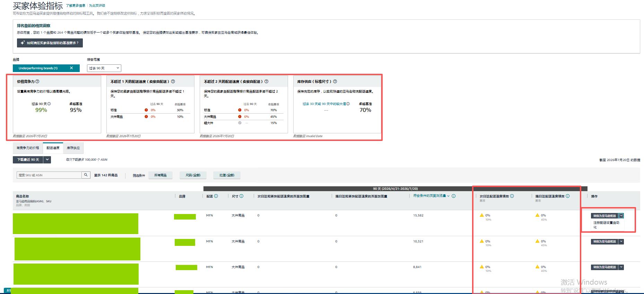Sort by 符合条件的页面浏览量 column
The image size is (644, 294).
point(431,196)
